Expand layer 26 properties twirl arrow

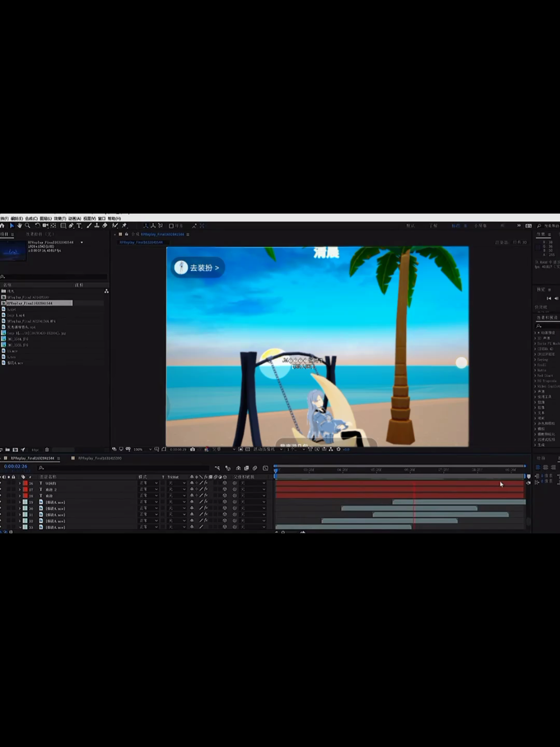pyautogui.click(x=20, y=483)
